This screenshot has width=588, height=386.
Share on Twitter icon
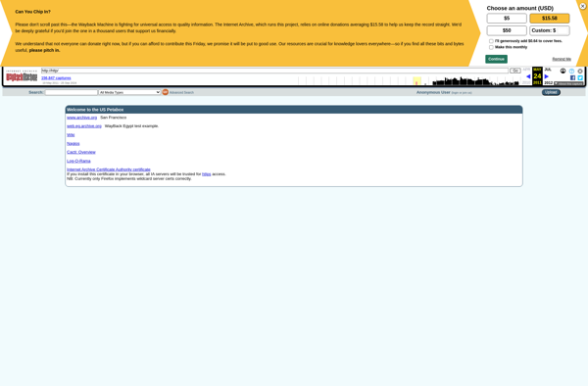[x=580, y=78]
